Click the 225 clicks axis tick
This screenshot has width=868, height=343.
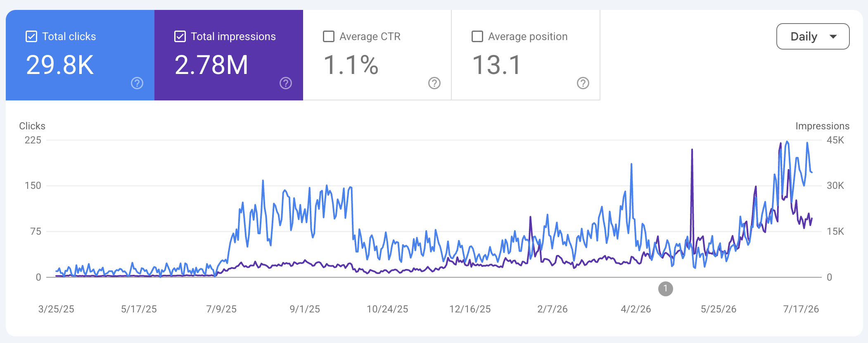(x=33, y=140)
